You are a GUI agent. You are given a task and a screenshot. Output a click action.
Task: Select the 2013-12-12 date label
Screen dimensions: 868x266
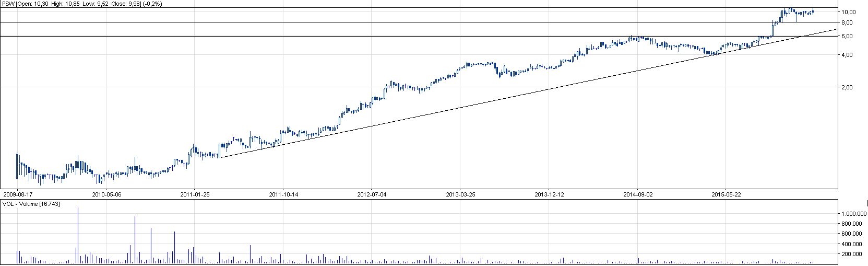pyautogui.click(x=550, y=194)
